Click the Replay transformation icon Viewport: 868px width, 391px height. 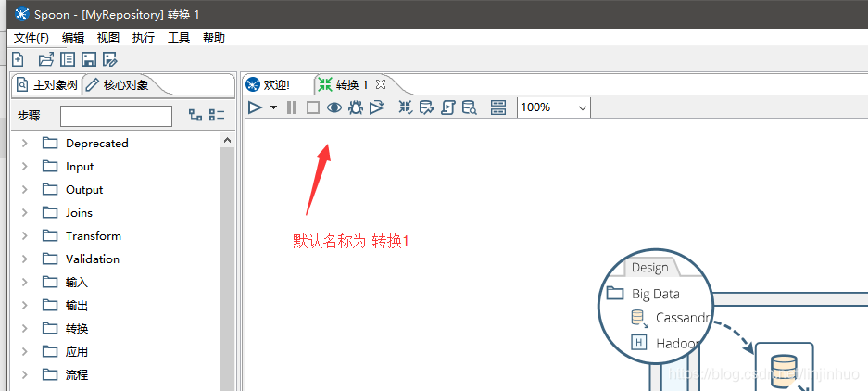click(377, 107)
